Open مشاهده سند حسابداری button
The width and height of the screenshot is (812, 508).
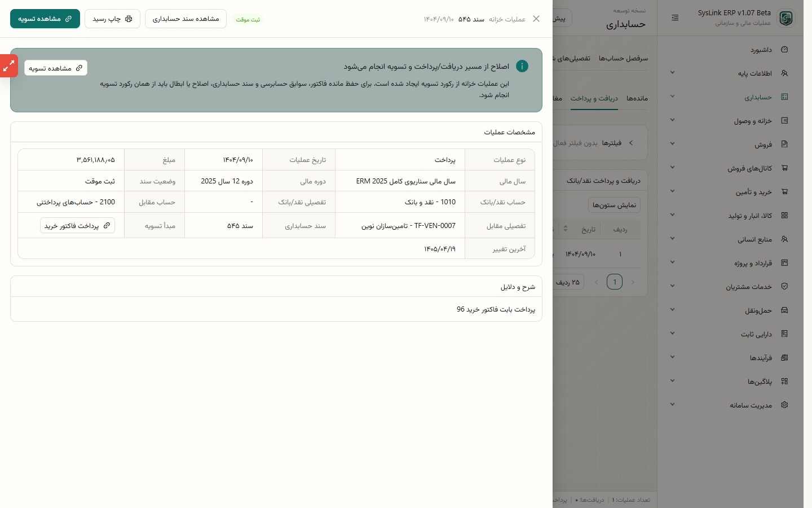(x=186, y=19)
